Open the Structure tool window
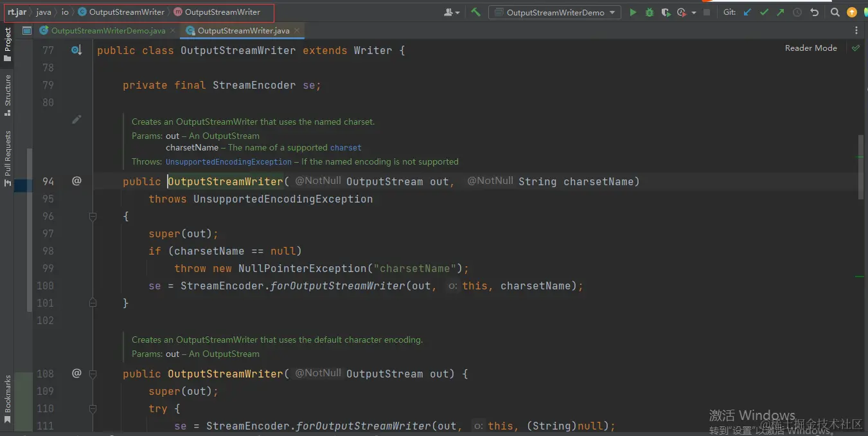This screenshot has width=868, height=436. (x=8, y=95)
